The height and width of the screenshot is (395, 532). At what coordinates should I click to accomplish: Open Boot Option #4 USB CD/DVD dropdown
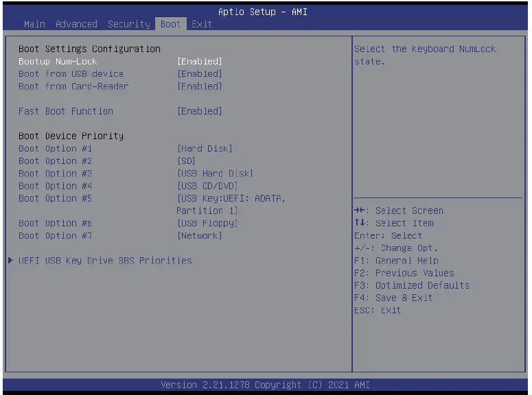[x=207, y=186]
